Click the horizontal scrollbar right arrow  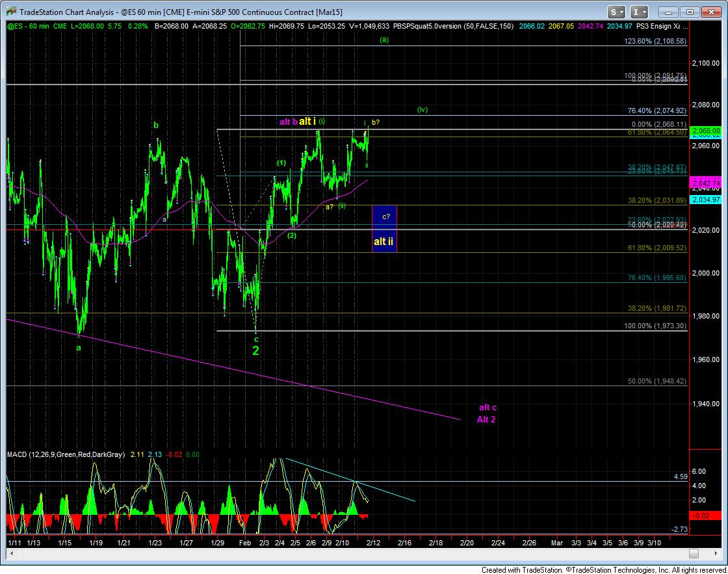[x=716, y=553]
